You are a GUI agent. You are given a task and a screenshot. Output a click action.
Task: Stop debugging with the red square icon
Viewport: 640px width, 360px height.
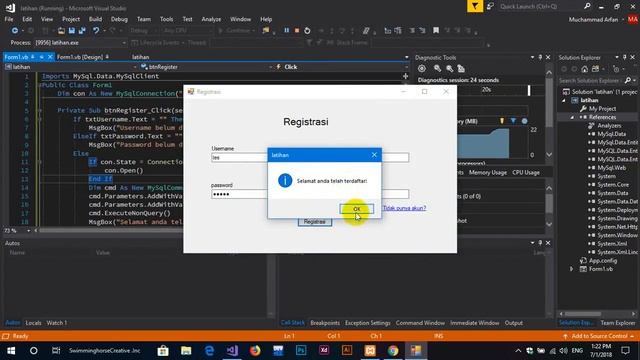[297, 31]
